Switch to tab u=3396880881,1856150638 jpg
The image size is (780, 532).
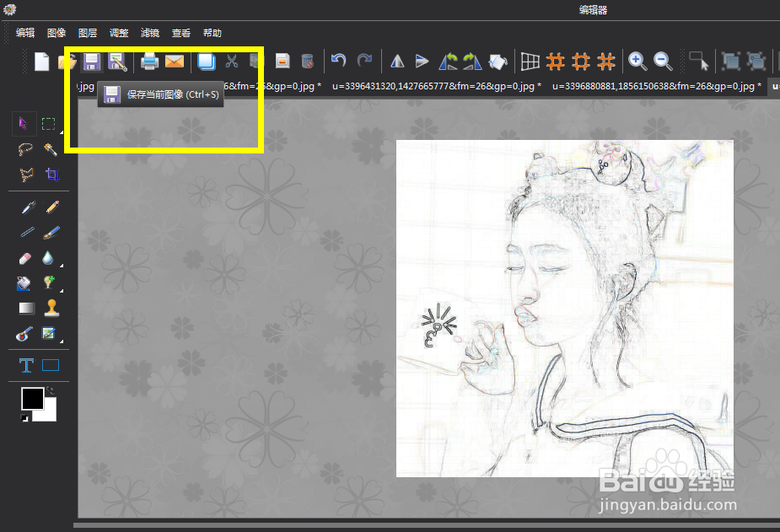pos(657,86)
